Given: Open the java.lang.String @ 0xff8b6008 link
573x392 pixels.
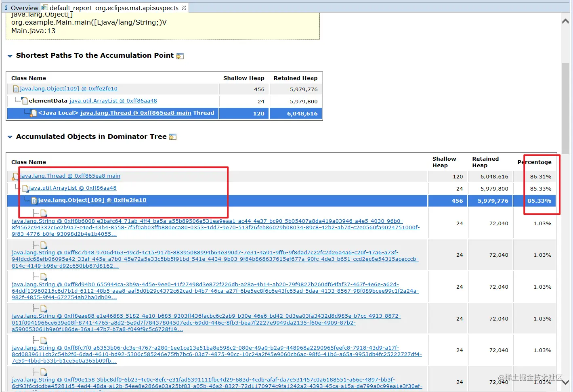Looking at the screenshot, I should 216,228.
